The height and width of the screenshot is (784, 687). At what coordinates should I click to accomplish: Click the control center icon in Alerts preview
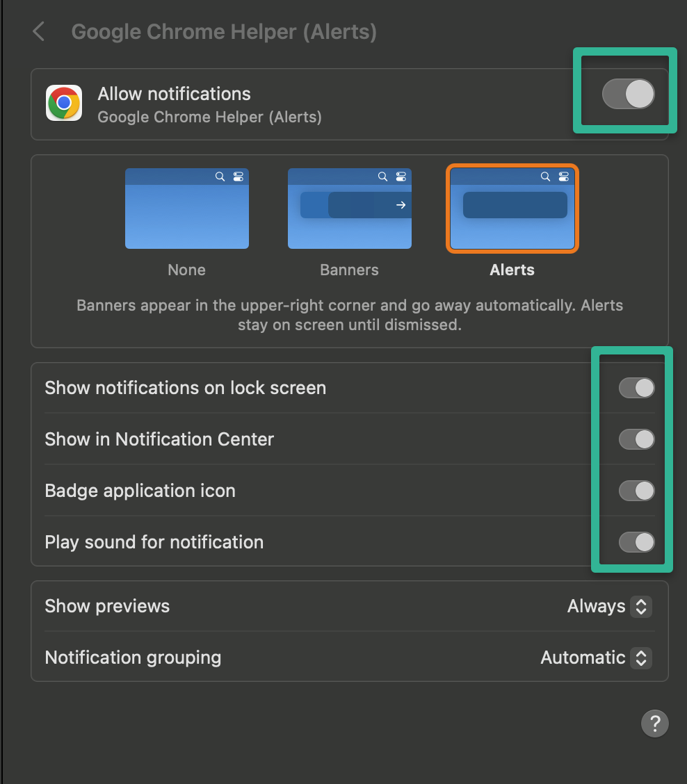pyautogui.click(x=564, y=177)
